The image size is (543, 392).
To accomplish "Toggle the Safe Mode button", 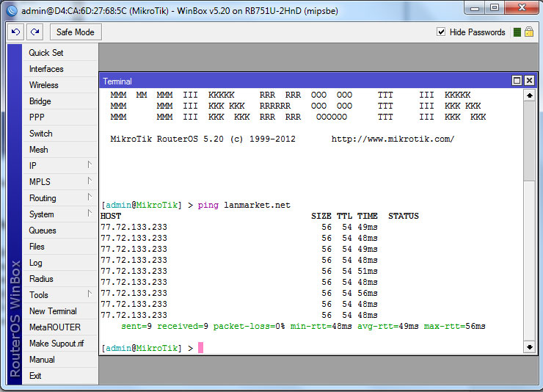I will (76, 32).
